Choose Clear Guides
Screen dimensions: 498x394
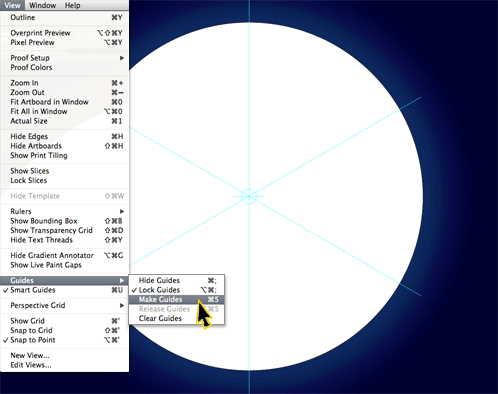tap(177, 318)
